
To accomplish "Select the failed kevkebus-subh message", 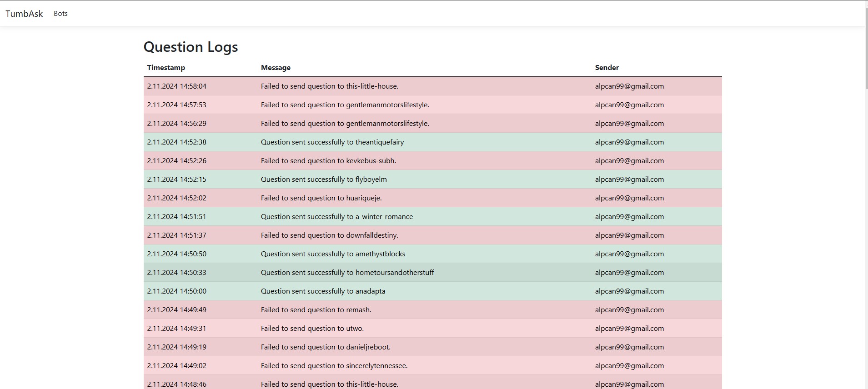I will pyautogui.click(x=328, y=161).
